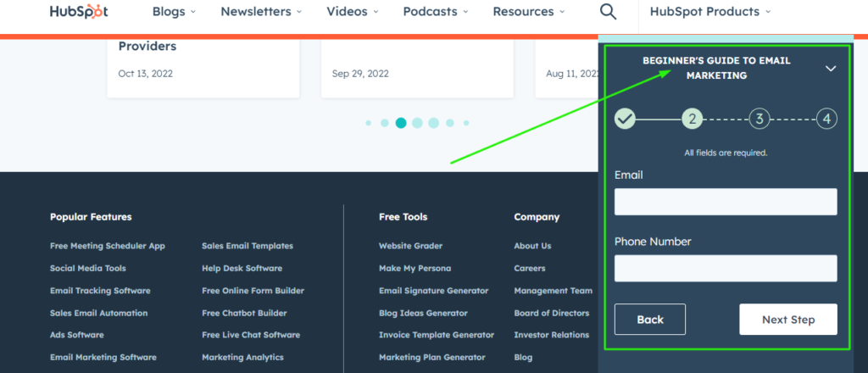
Task: Collapse the Beginner's Guide panel chevron
Action: tap(831, 69)
